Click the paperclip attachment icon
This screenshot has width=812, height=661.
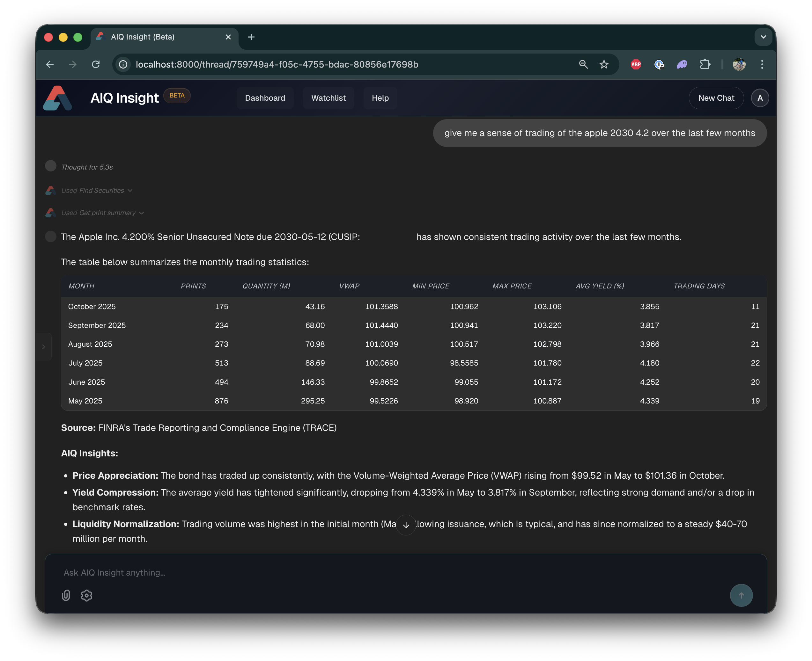[66, 595]
